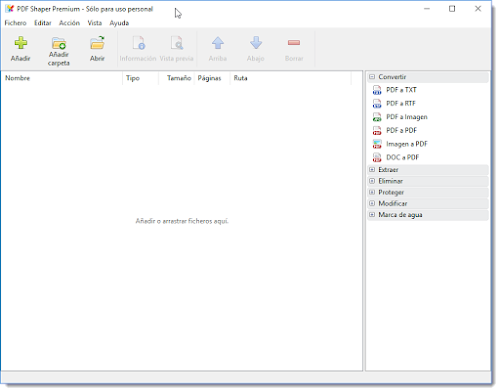Click the Arriba up arrow icon
This screenshot has height=392, width=500.
tap(218, 43)
